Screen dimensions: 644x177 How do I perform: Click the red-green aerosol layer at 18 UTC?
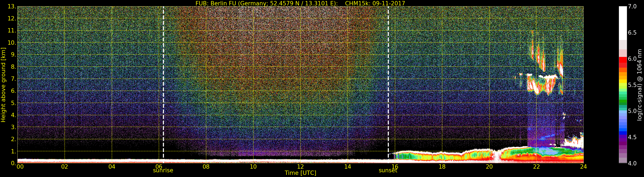pos(442,156)
